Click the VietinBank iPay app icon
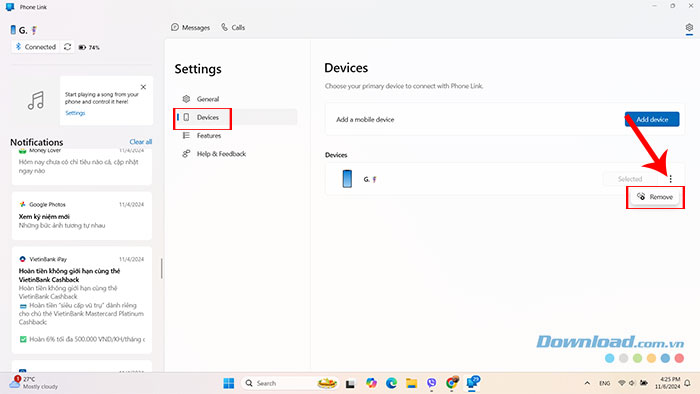700x394 pixels. (22, 259)
